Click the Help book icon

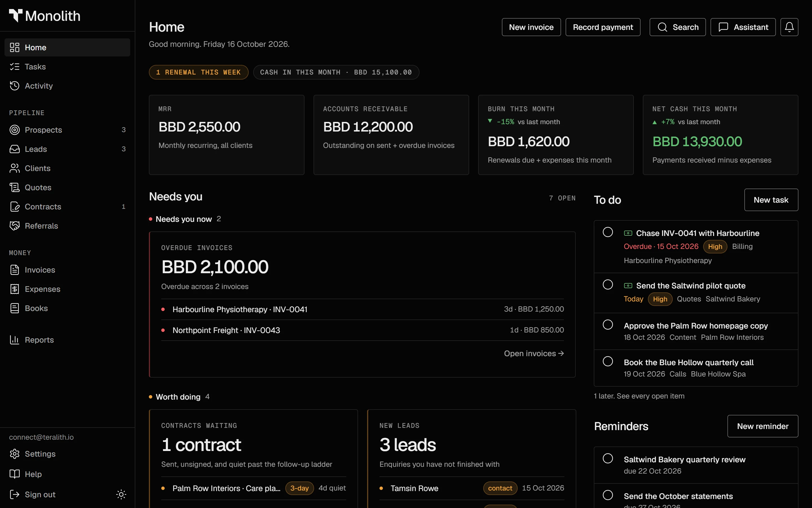[14, 474]
